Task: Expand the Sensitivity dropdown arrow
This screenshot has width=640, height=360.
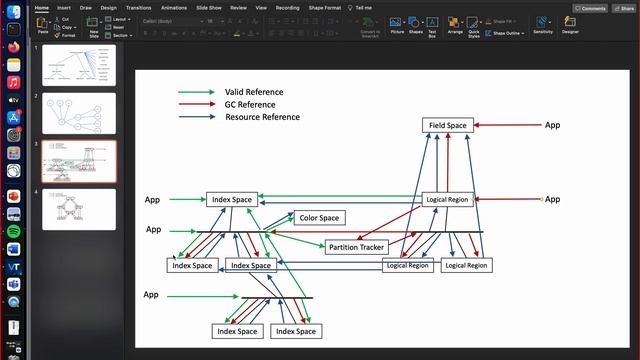Action: 550,22
